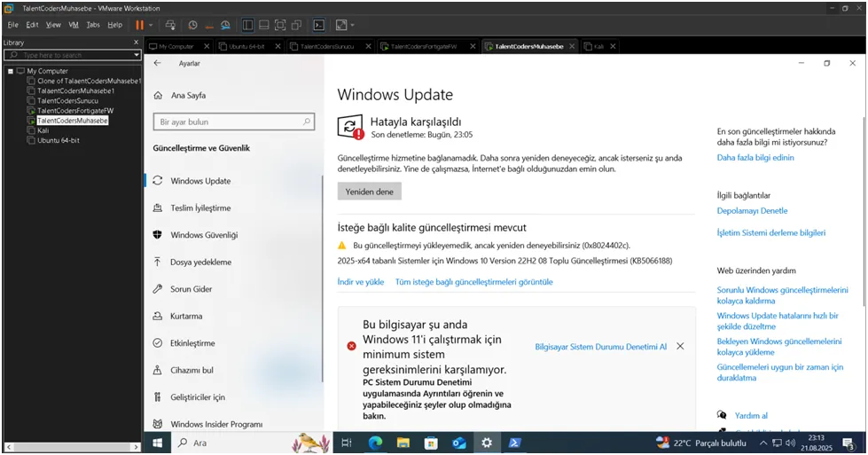Select TalaentCodersMuhasebe1 in the library
Screen dimensions: 868x455
[76, 90]
